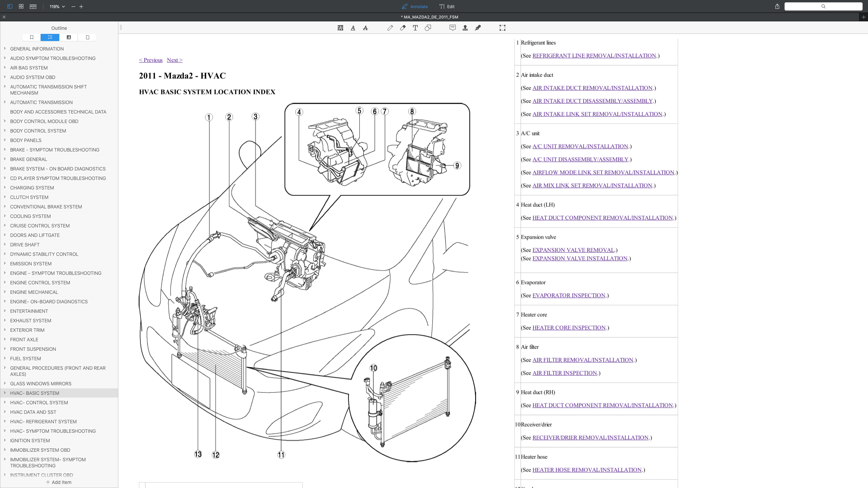Switch to thumbnail grid view
The image size is (868, 488).
21,6
